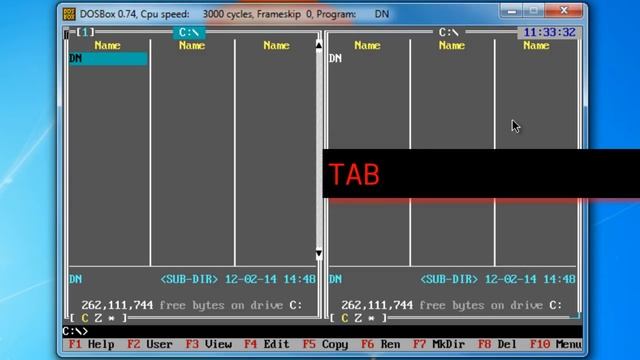Click the right panel asterisk drive symbol
The image size is (640, 360).
pyautogui.click(x=371, y=318)
